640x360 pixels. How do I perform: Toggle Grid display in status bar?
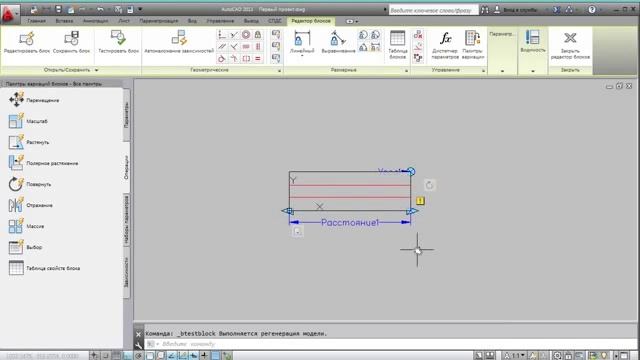pyautogui.click(x=116, y=356)
